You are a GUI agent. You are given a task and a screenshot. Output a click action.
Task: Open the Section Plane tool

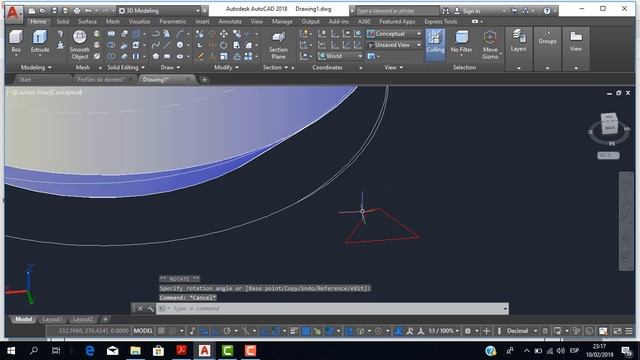278,46
